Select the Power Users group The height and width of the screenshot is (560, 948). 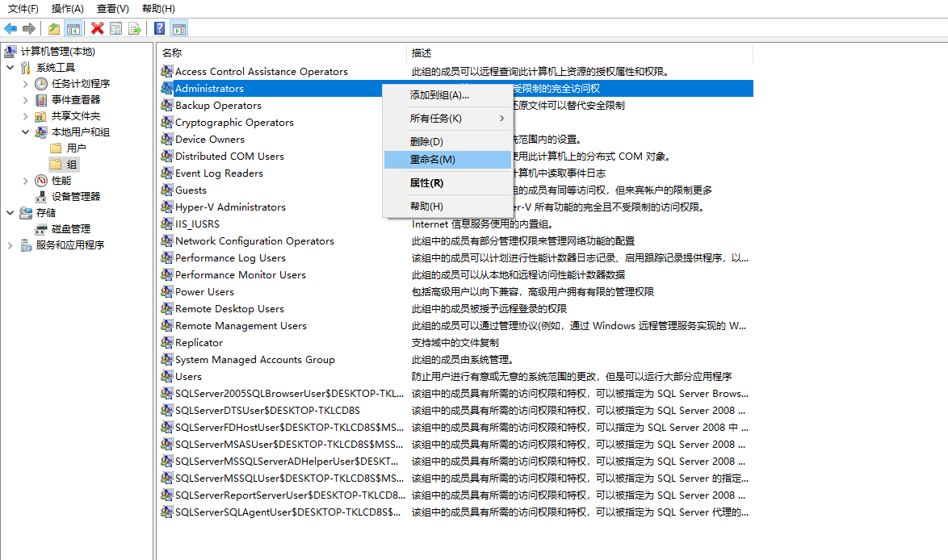point(204,292)
